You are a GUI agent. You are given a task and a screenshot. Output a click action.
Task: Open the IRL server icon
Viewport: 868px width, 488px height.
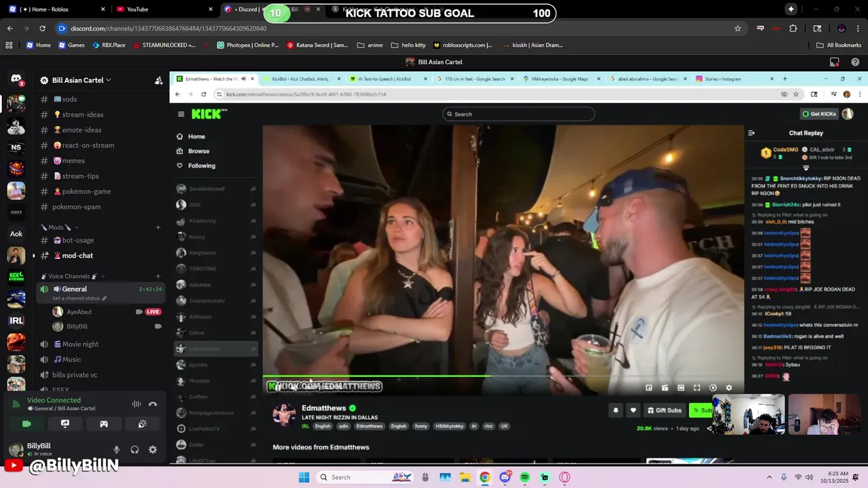16,321
